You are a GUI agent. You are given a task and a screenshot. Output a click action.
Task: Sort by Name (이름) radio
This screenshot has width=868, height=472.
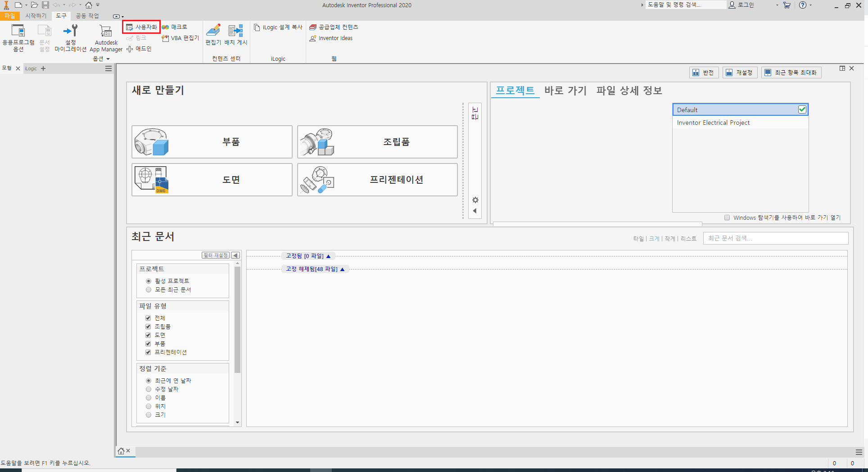[x=149, y=398]
